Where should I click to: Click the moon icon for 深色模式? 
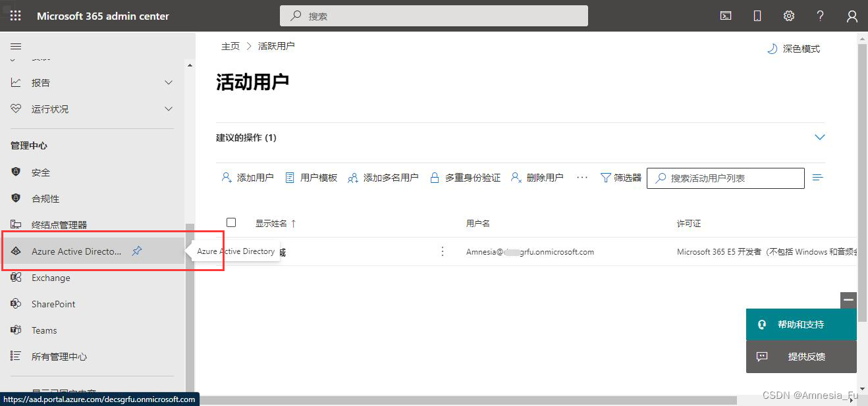coord(773,49)
